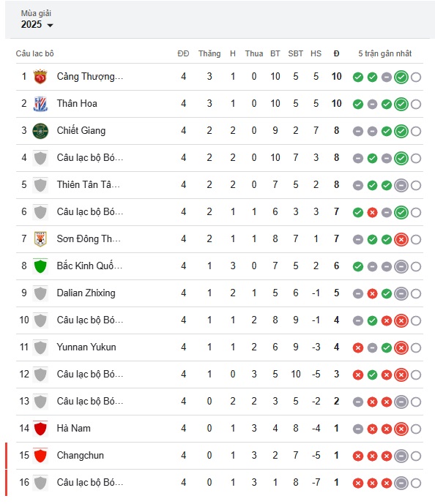The height and width of the screenshot is (504, 435).
Task: Click the Sơn Đông club crest icon
Action: coord(40,238)
